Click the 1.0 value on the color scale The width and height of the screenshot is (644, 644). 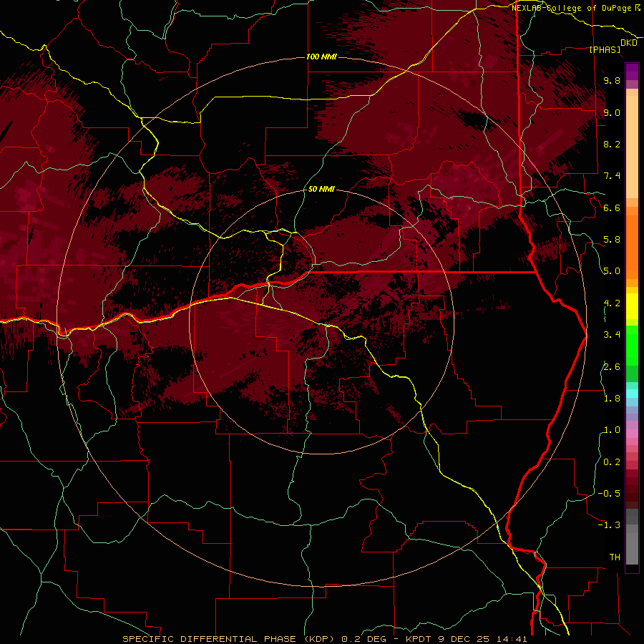612,430
